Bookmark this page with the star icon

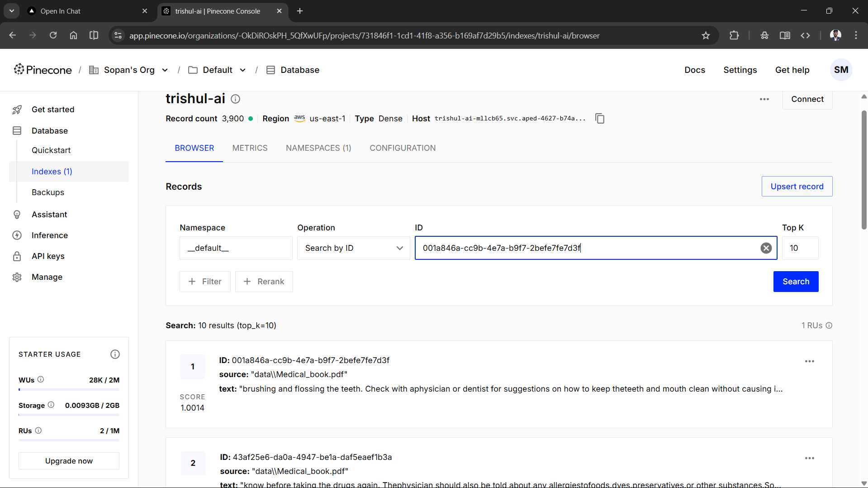(706, 35)
